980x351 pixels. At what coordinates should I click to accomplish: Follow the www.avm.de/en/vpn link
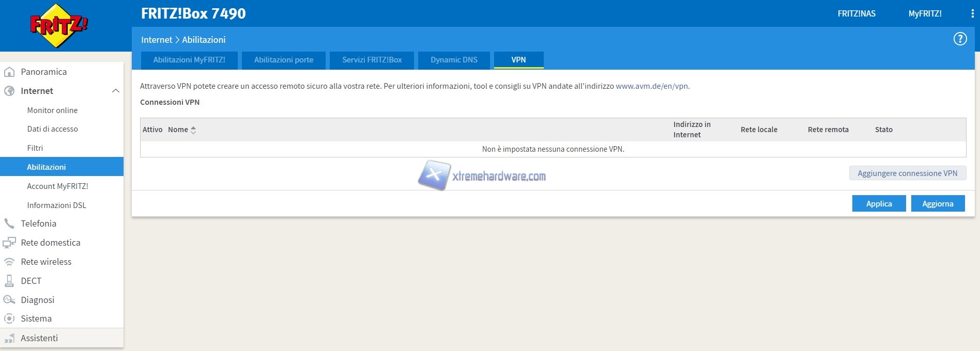[651, 86]
